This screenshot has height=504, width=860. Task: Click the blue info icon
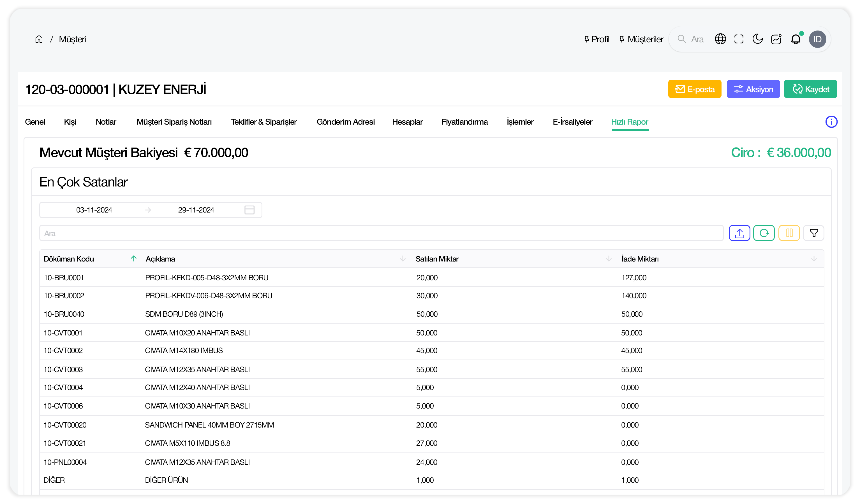831,122
